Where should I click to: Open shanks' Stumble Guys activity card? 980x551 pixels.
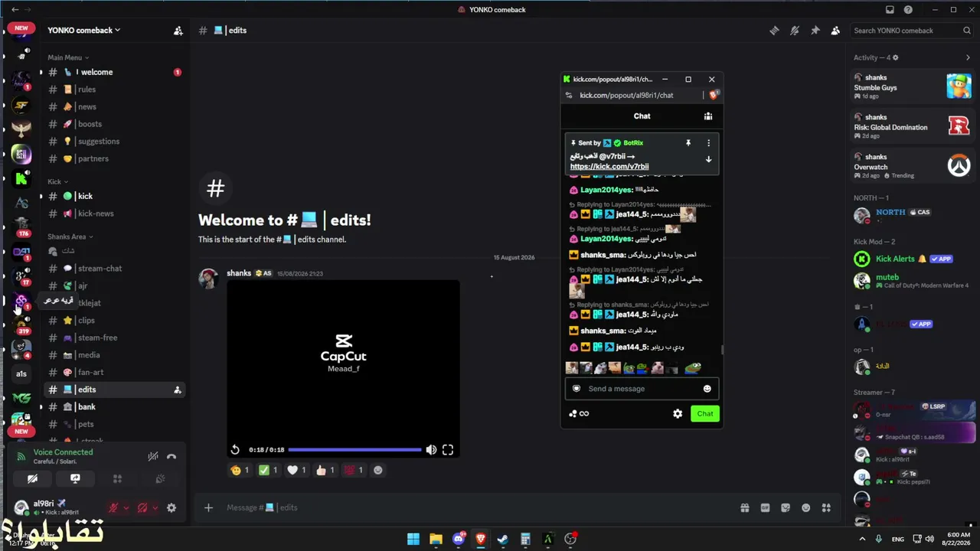pos(913,86)
